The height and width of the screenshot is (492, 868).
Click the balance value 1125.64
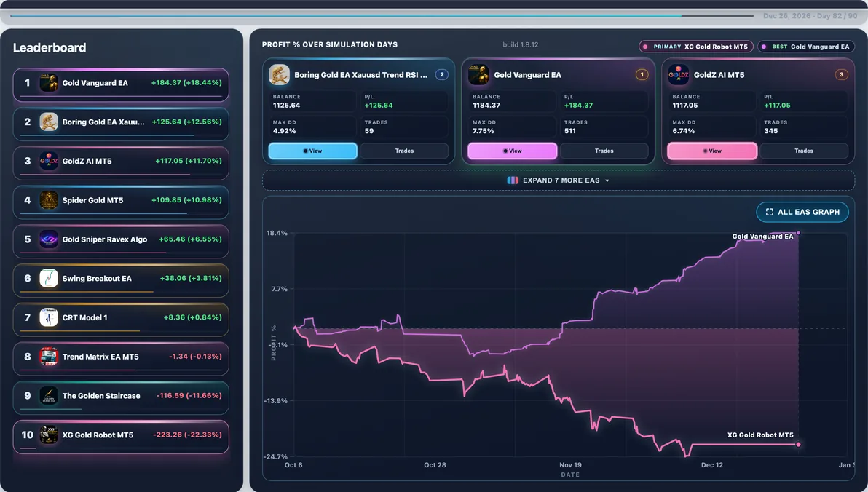click(287, 105)
